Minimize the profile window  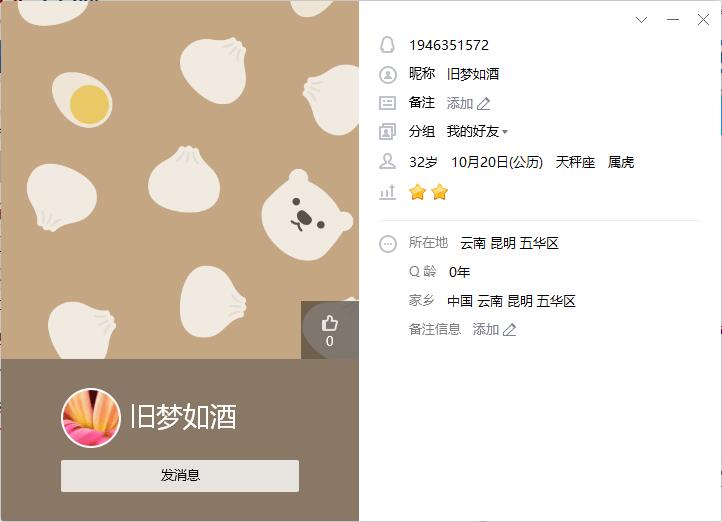tap(673, 19)
